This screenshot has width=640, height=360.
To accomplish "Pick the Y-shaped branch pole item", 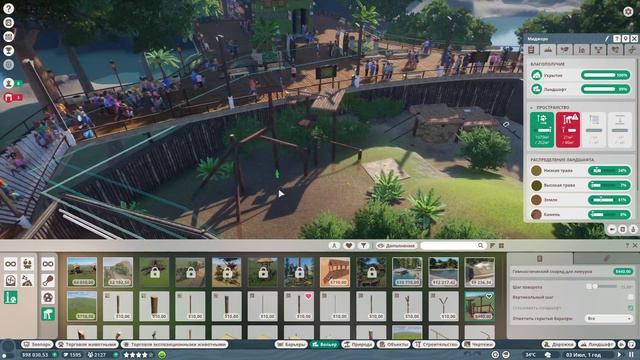I will coord(443,306).
